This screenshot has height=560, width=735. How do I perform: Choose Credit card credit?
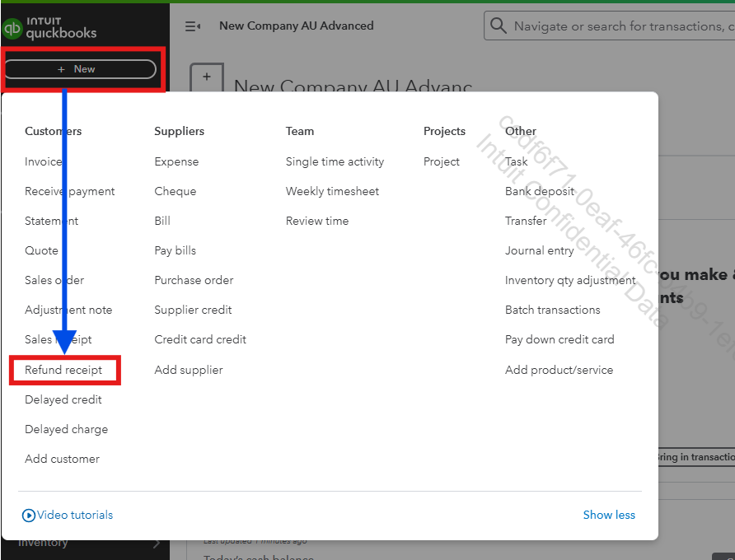[200, 339]
